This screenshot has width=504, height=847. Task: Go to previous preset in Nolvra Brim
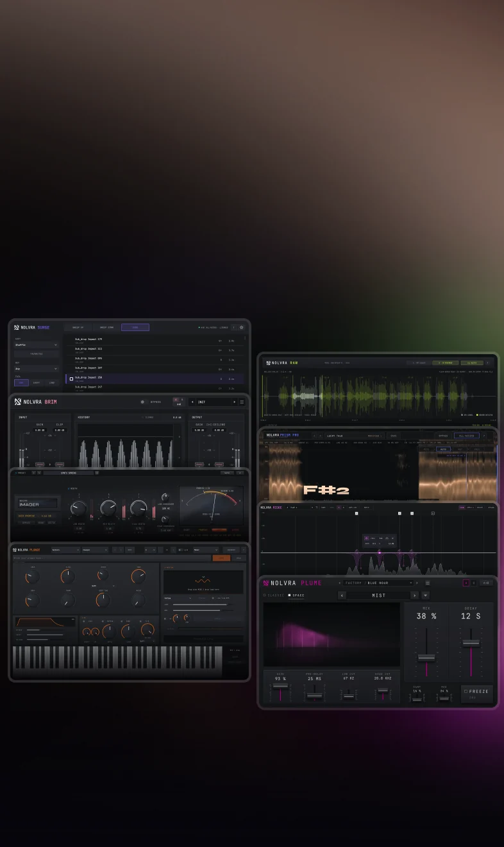pyautogui.click(x=192, y=402)
